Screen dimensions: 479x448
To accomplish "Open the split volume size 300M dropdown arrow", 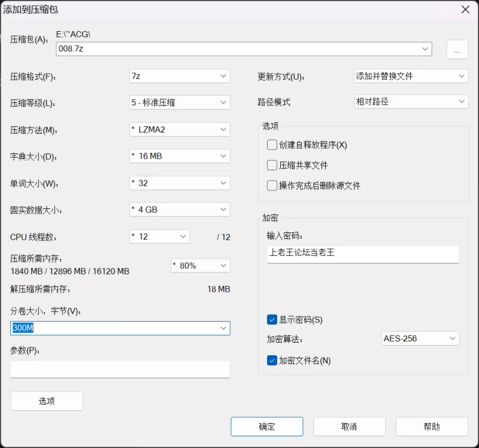I will click(x=223, y=328).
